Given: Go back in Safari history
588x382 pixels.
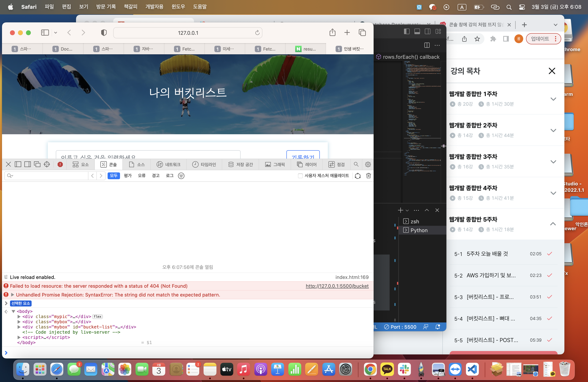Looking at the screenshot, I should pyautogui.click(x=69, y=33).
